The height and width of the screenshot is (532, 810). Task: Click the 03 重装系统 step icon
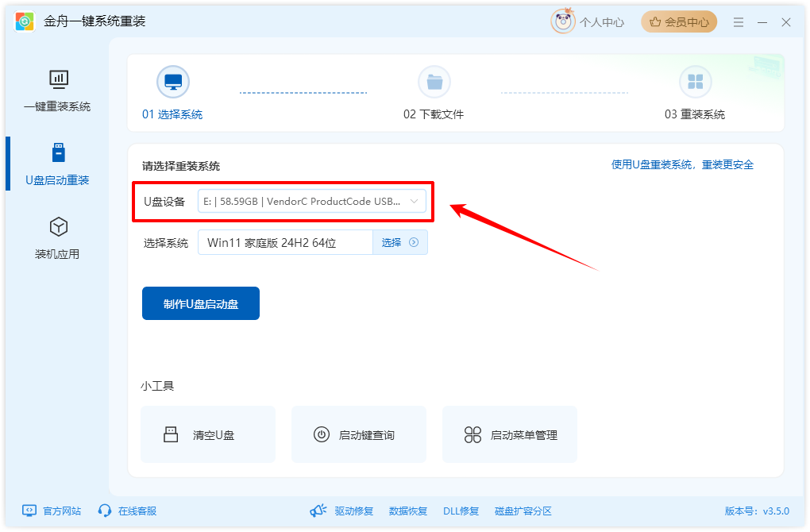(696, 82)
